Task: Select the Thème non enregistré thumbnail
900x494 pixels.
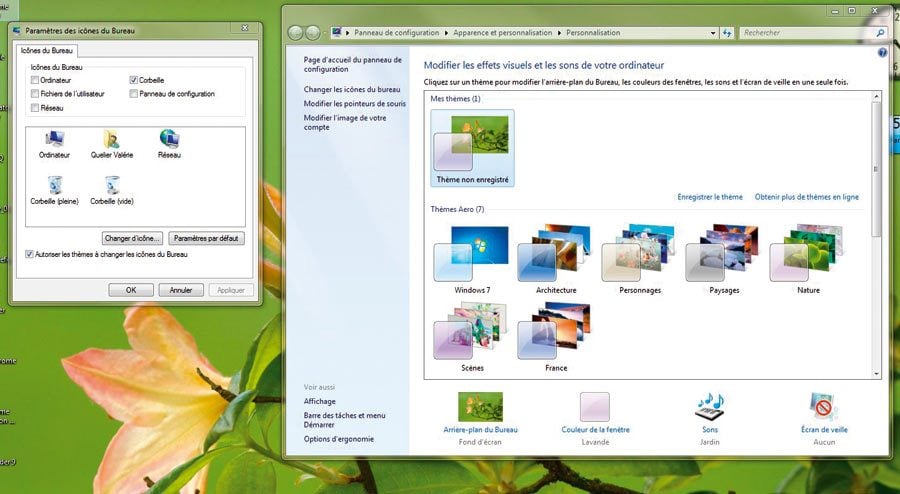Action: [472, 148]
